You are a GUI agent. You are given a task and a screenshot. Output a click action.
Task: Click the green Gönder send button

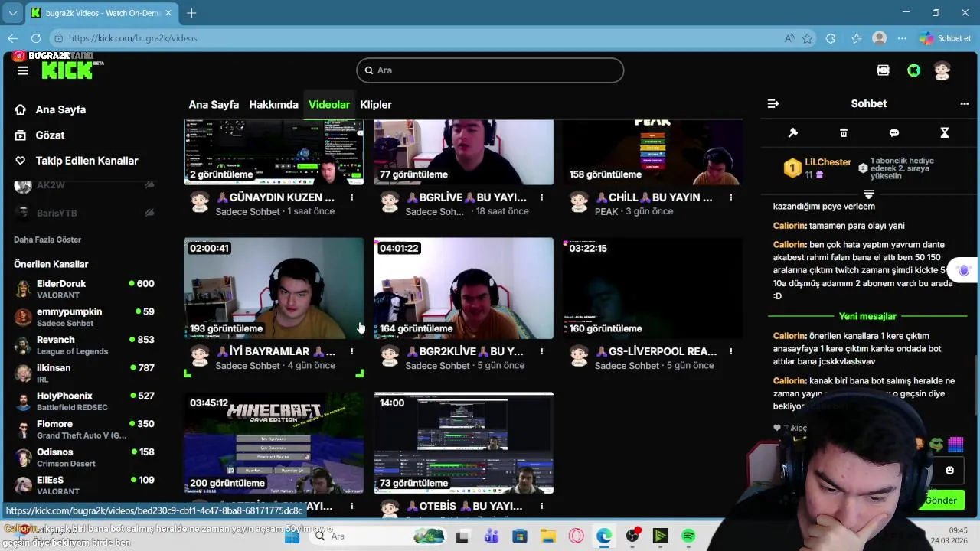(941, 500)
